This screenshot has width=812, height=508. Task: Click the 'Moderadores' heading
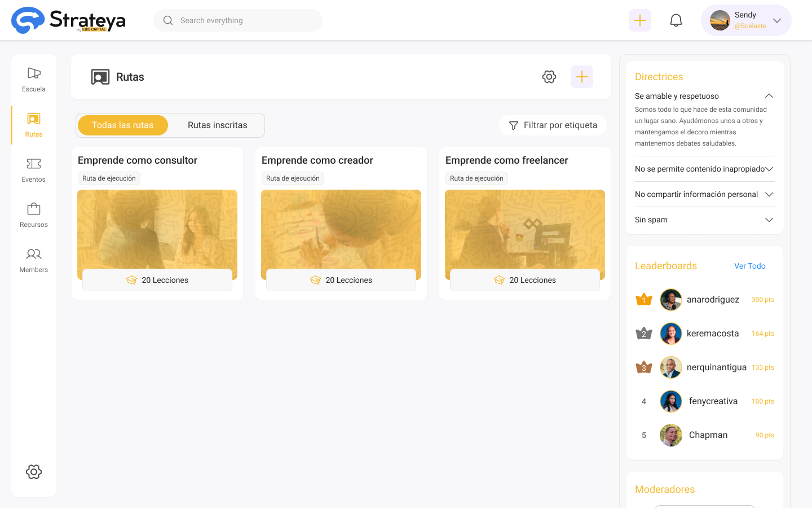665,489
